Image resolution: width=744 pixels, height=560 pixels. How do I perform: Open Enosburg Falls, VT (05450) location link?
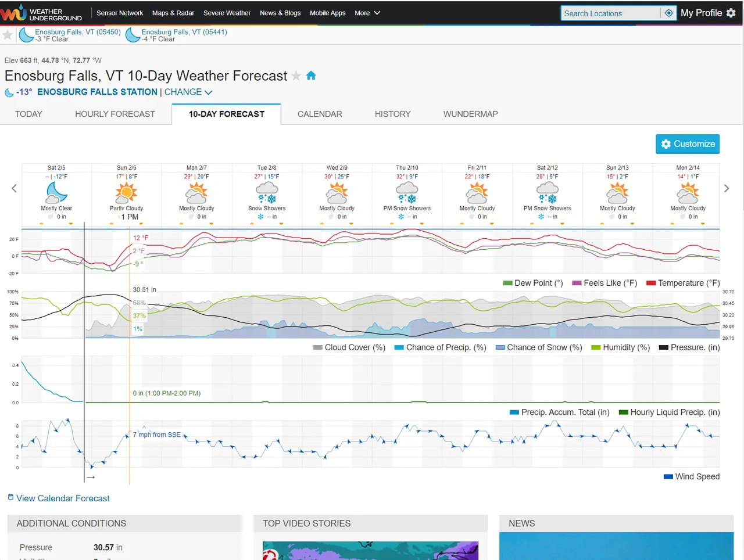tap(78, 32)
